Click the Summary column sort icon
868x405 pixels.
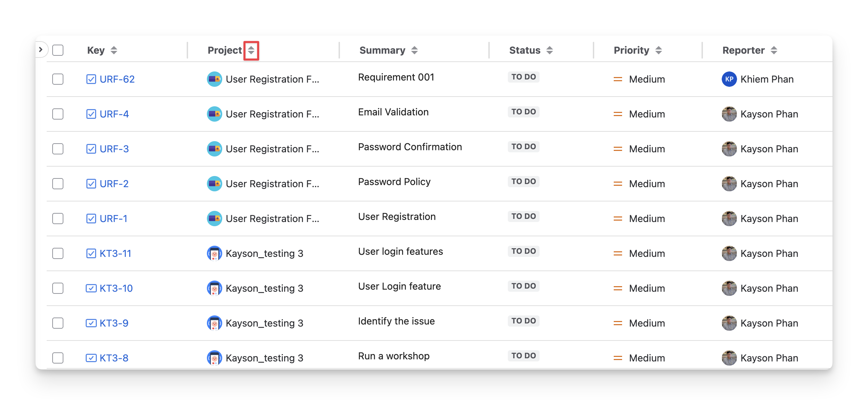point(414,51)
